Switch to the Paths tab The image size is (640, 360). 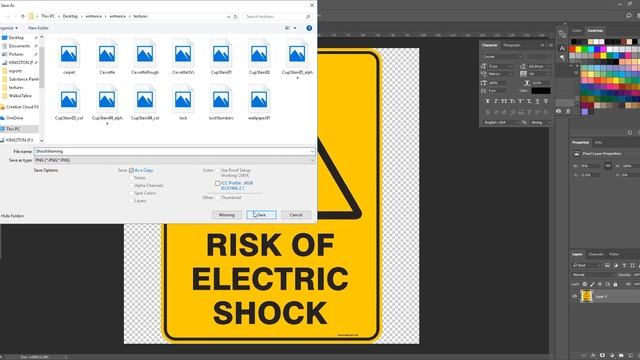coord(614,254)
